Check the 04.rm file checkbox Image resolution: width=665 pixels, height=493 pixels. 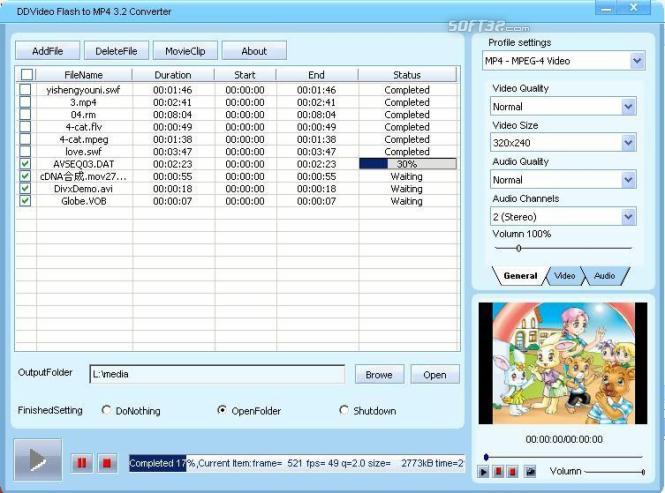25,114
